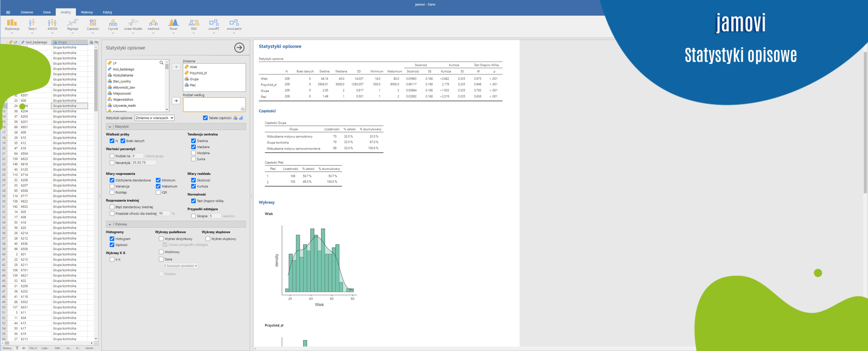Uncheck the Test Shapiro-Wilka option

193,201
